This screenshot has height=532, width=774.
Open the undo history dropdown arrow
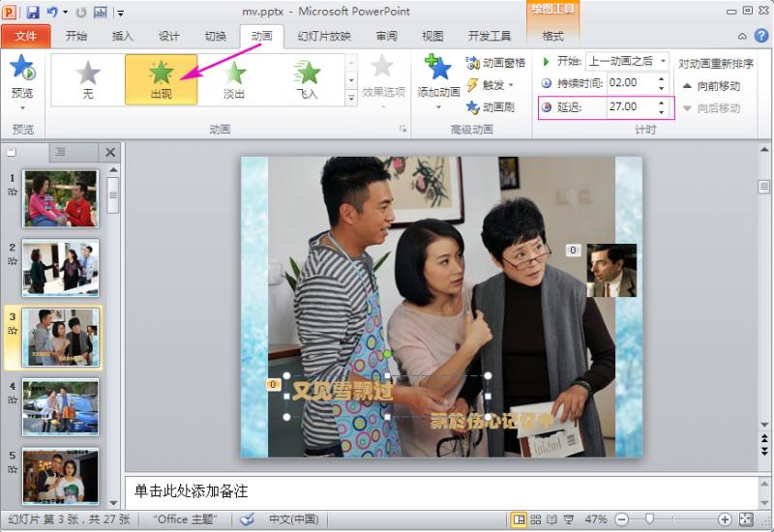coord(65,12)
